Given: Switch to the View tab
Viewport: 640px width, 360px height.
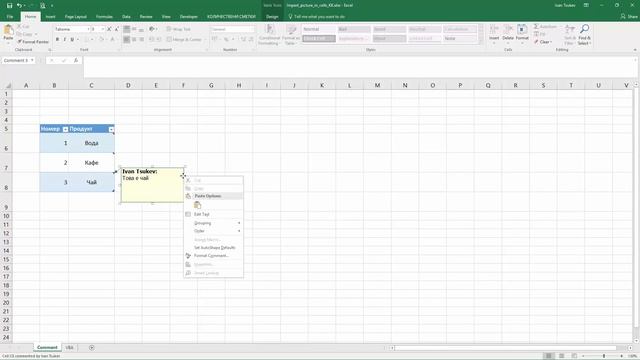Looking at the screenshot, I should click(166, 17).
